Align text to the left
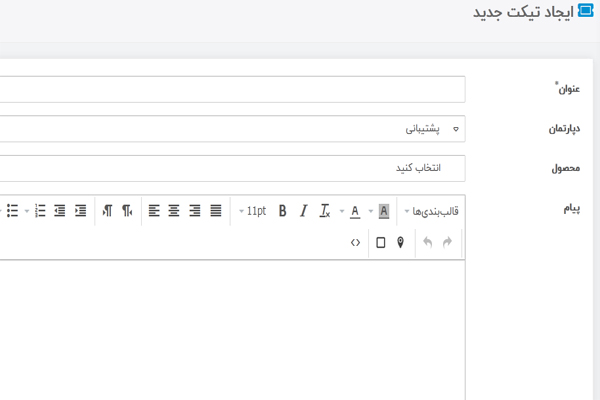Viewport: 600px width, 400px height. 154,211
